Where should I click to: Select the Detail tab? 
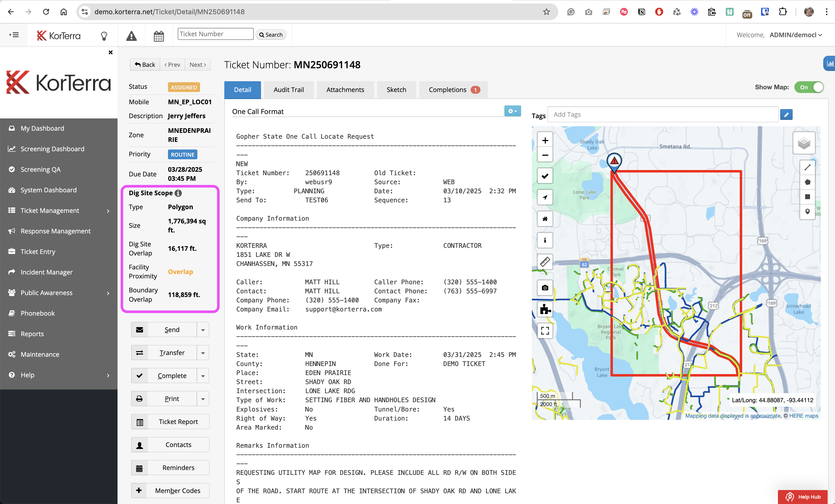[243, 90]
